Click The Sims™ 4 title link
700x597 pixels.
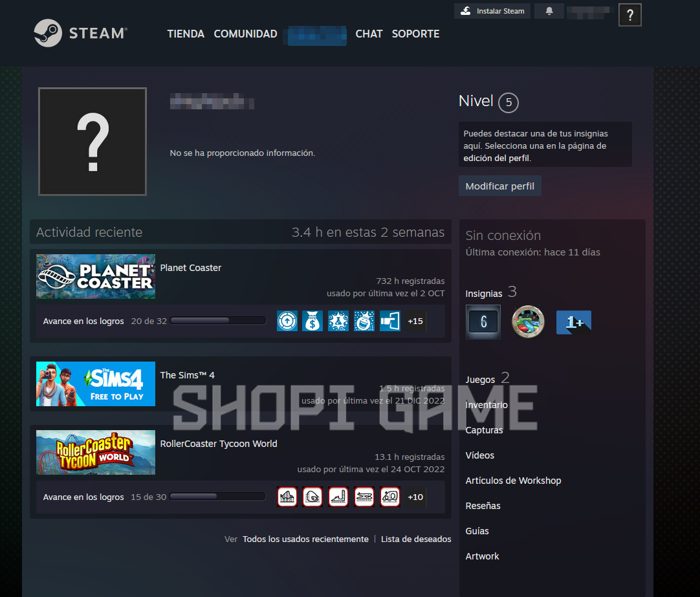187,375
